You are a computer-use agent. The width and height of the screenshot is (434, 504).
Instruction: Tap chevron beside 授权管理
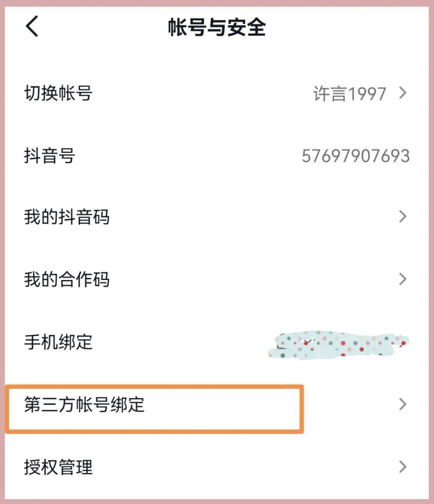[403, 467]
